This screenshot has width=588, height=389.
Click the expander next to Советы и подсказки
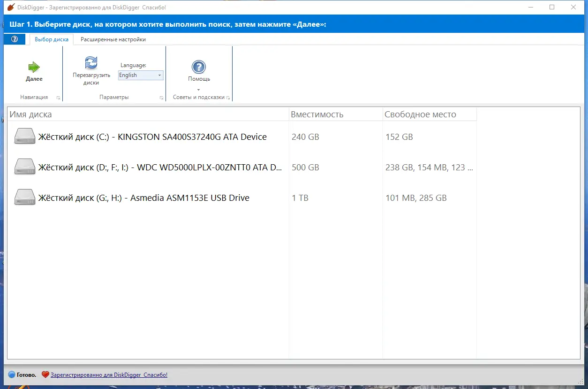(x=229, y=98)
